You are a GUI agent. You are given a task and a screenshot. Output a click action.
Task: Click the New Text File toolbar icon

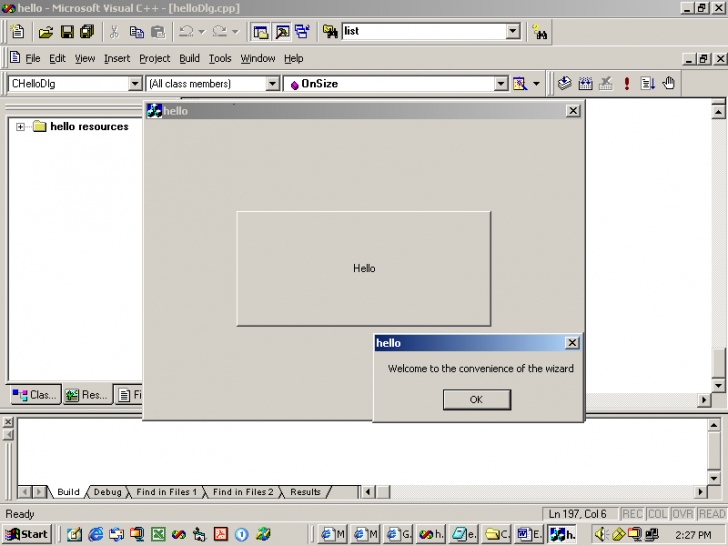17,32
